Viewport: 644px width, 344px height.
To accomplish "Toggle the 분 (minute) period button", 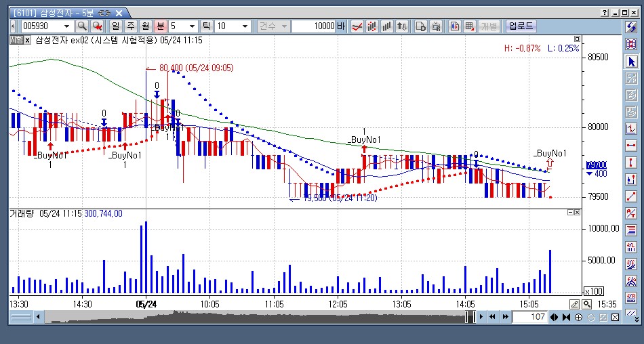I will coord(160,26).
